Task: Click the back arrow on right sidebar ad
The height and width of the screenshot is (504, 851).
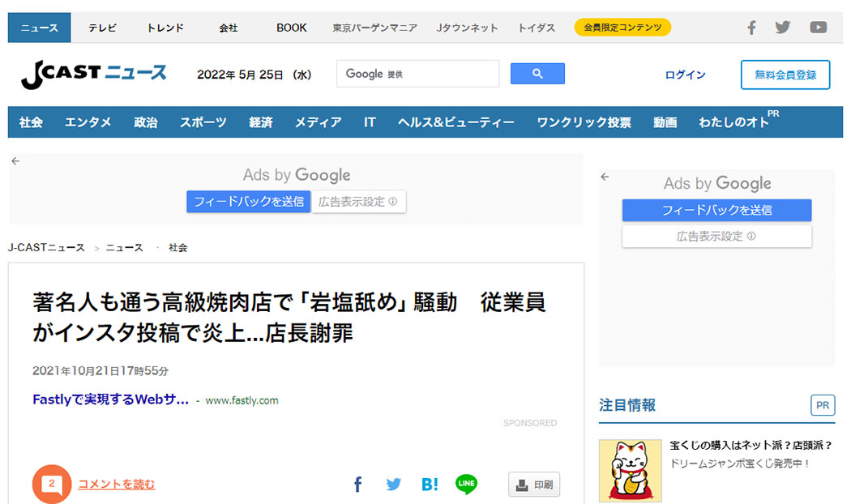Action: (x=605, y=177)
